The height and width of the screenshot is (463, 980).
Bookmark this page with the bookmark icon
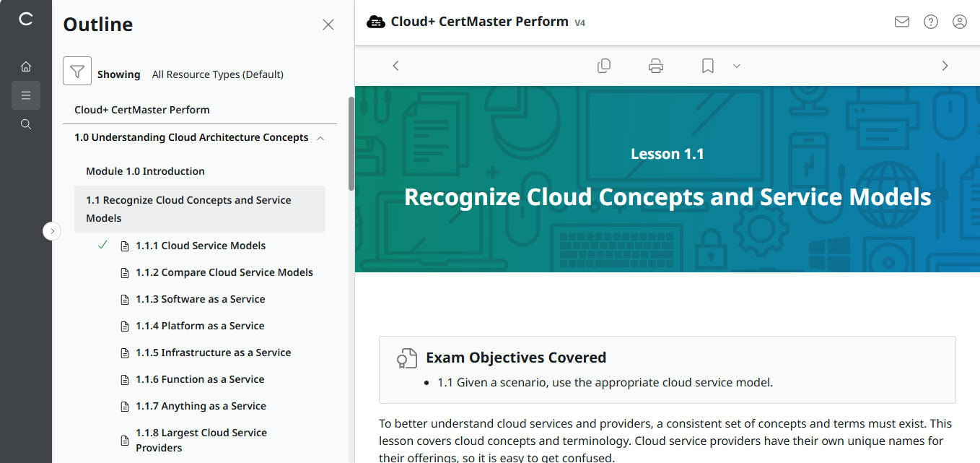706,65
